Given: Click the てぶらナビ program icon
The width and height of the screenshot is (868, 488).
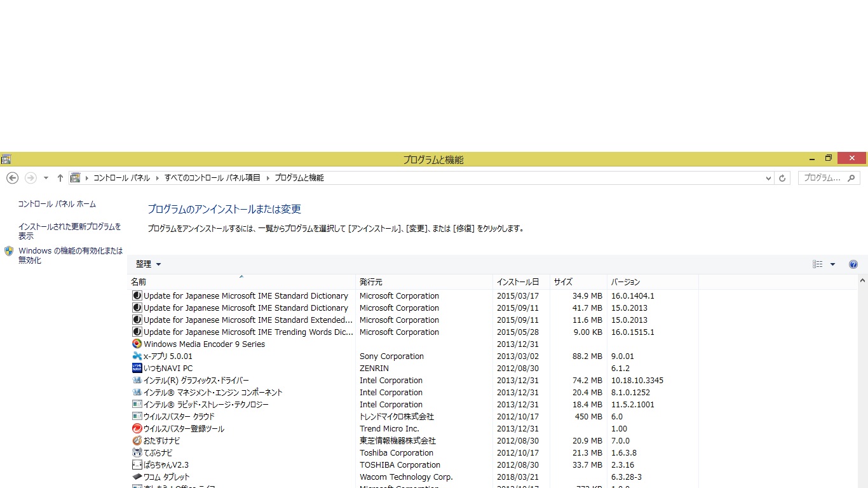Looking at the screenshot, I should pos(137,452).
